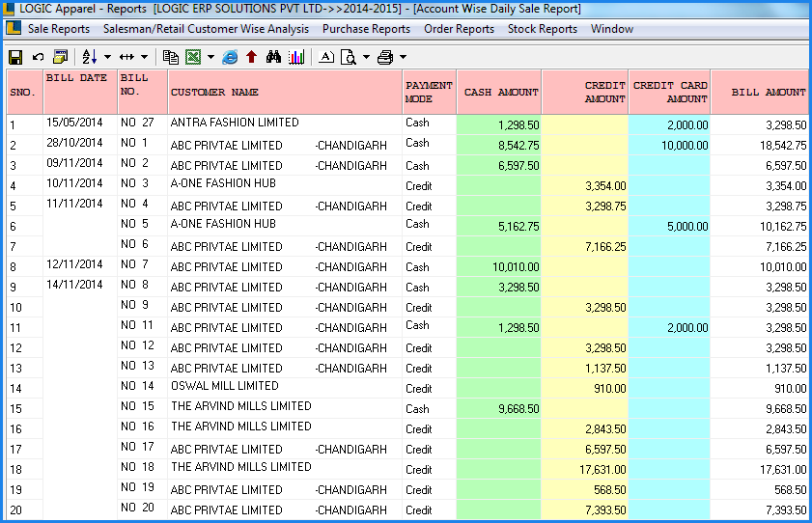Click bill amount 18,542.75
812x523 pixels.
tap(783, 146)
